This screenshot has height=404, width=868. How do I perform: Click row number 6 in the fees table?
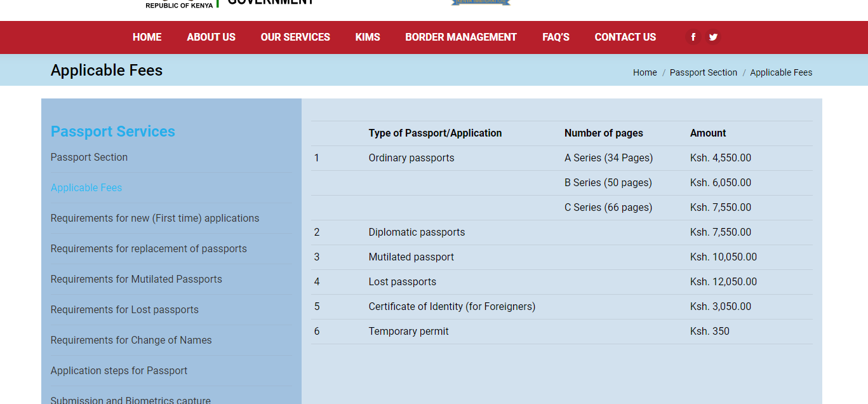coord(317,331)
